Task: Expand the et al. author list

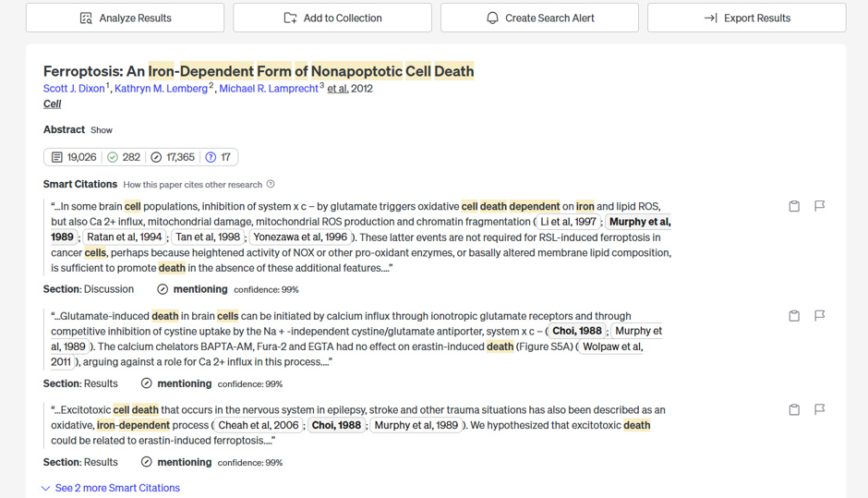Action: tap(338, 89)
